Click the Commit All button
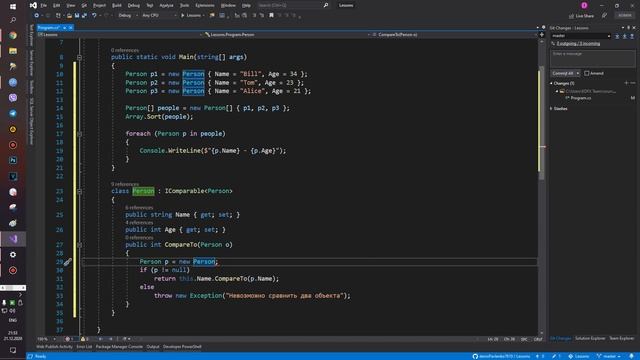Image resolution: width=640 pixels, height=360 pixels. click(x=563, y=73)
